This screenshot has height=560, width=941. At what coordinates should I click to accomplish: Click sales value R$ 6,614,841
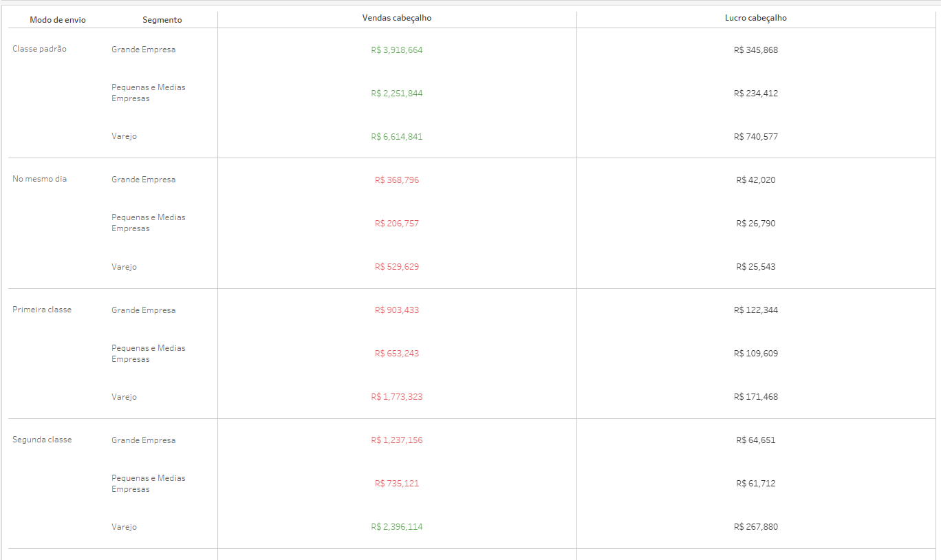click(397, 137)
